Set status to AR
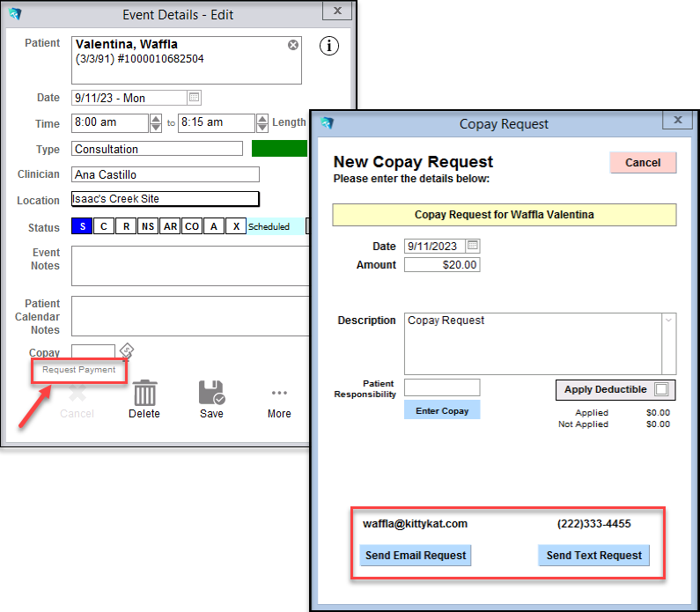Screen dimensions: 700x612 coord(170,226)
